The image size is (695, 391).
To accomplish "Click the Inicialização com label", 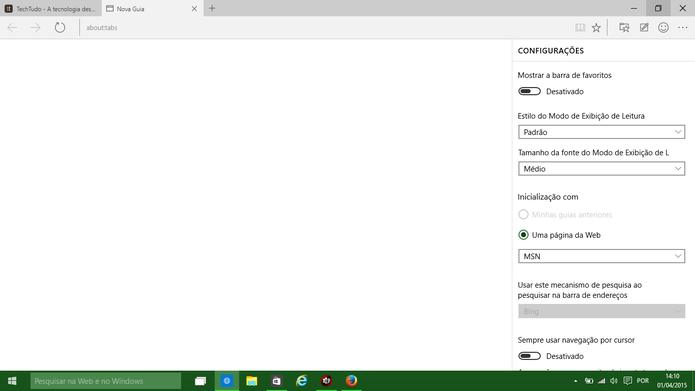I will (x=548, y=197).
